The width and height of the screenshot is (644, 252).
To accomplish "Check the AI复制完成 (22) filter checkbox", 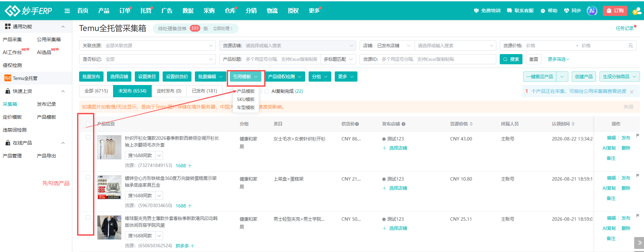I will pos(266,91).
